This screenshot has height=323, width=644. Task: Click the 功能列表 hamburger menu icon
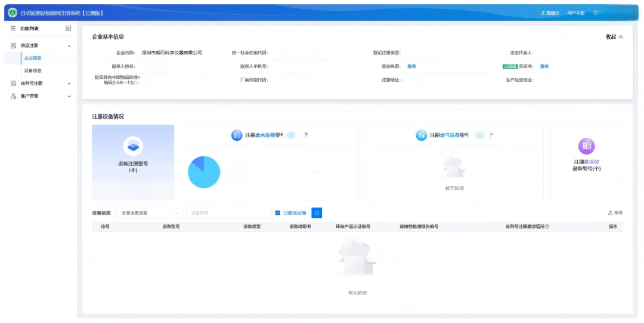tap(13, 29)
